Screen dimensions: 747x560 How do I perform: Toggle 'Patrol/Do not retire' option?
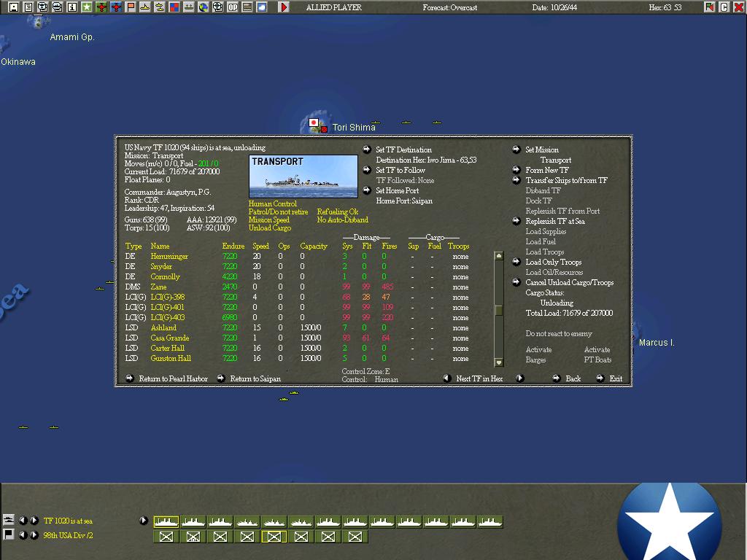[278, 212]
